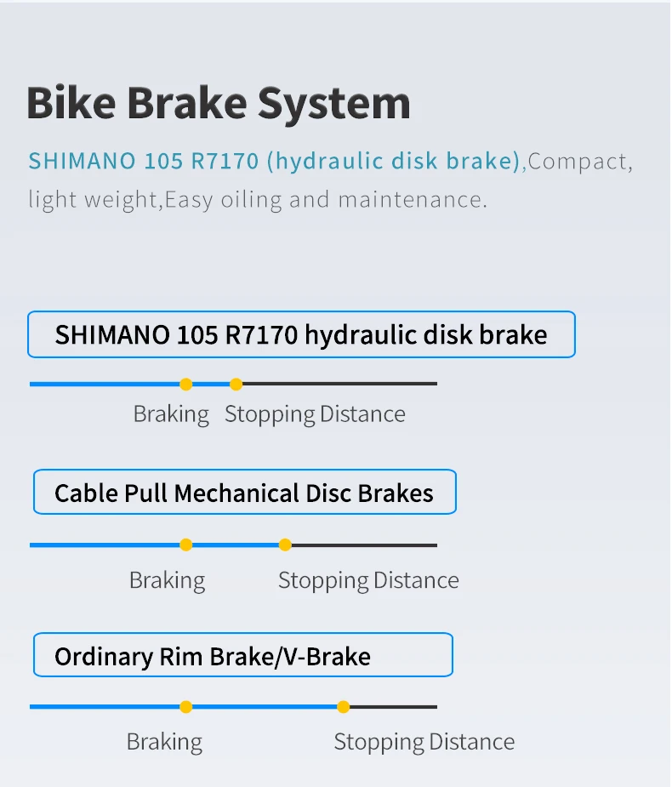
Task: Click the Stopping Distance label under the SHIMANO hydraulic slider
Action: pyautogui.click(x=315, y=414)
